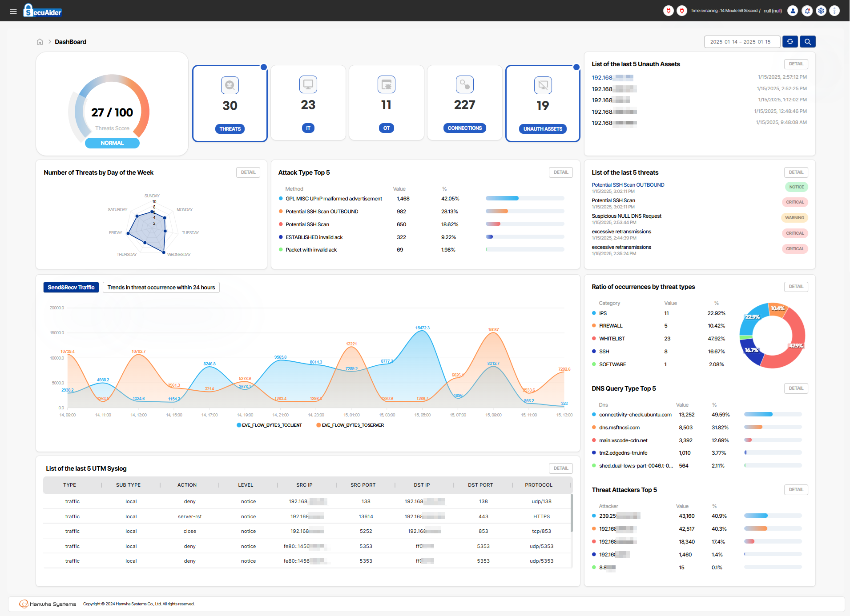Open DETAIL for Threats by Day of Week
The height and width of the screenshot is (616, 850).
248,172
